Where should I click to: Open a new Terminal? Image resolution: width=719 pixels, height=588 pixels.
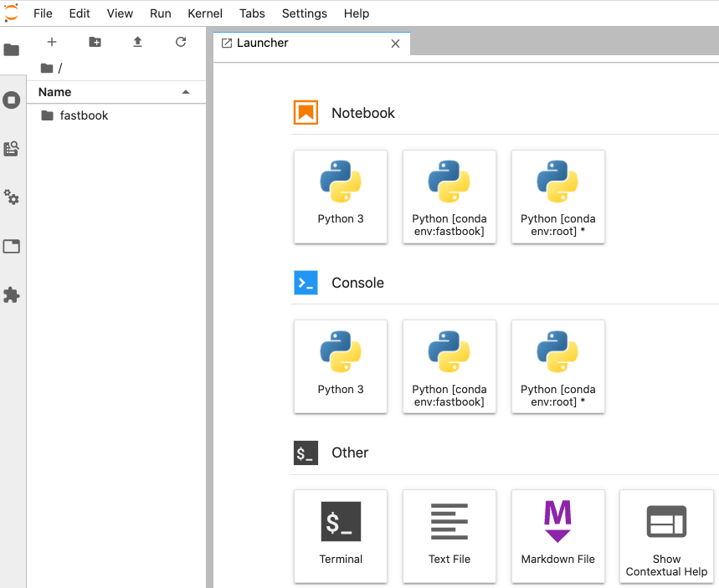(x=341, y=536)
